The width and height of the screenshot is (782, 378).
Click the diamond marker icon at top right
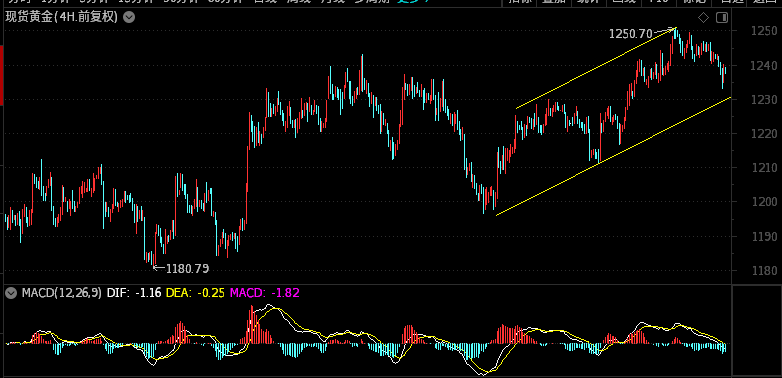703,18
